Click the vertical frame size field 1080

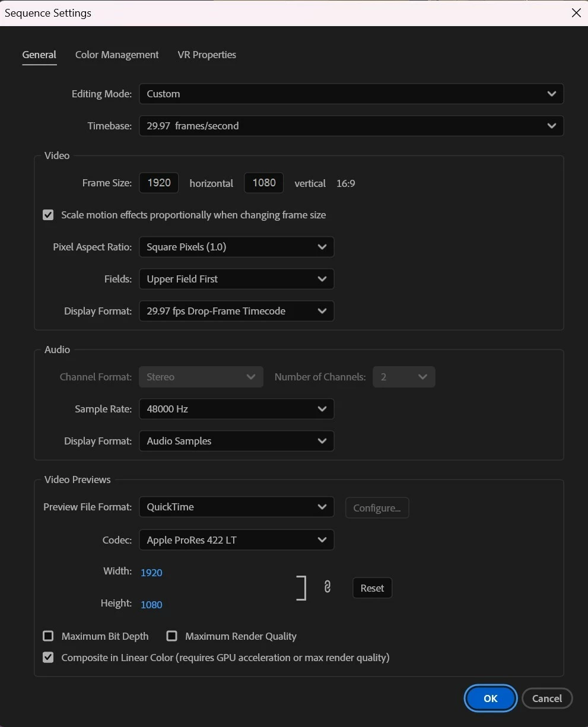264,183
